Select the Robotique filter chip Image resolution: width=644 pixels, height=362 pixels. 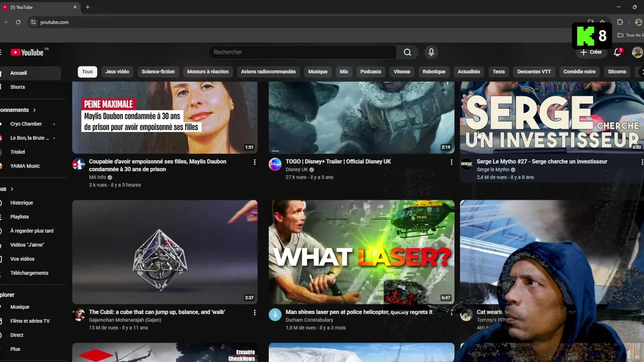[x=434, y=71]
